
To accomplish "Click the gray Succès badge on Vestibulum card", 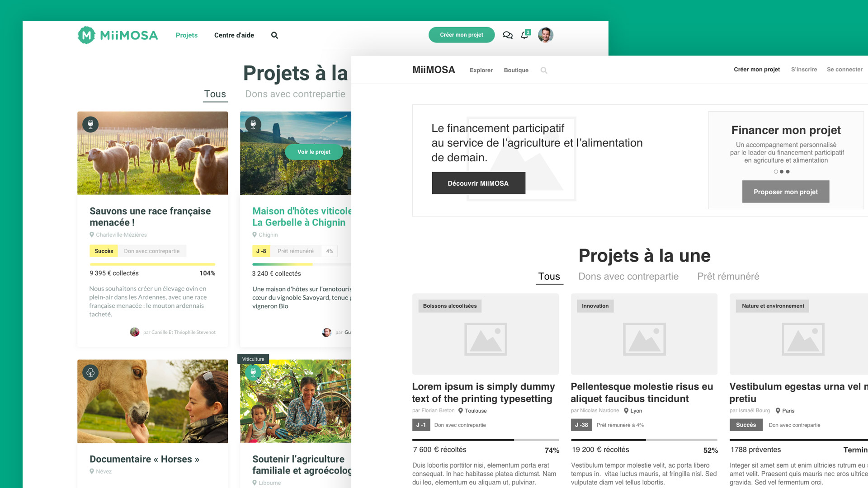I will click(746, 425).
